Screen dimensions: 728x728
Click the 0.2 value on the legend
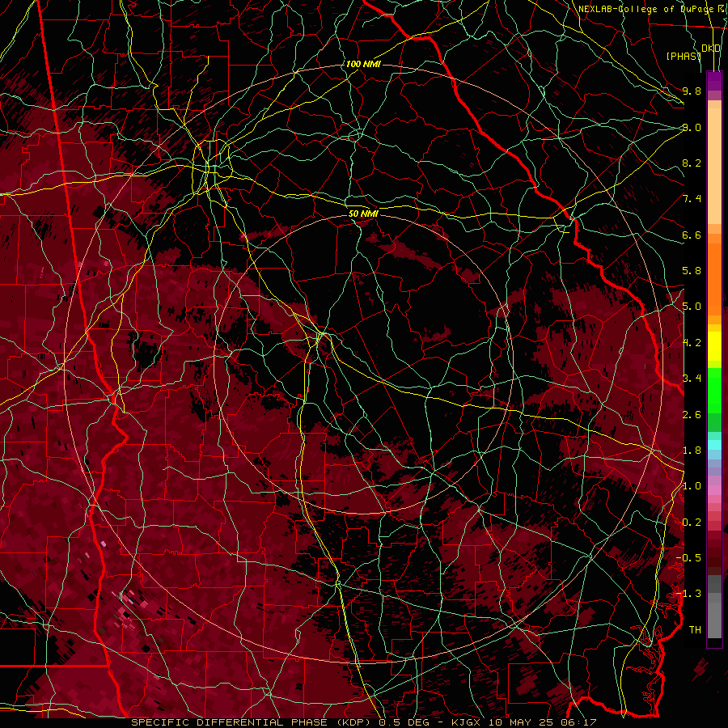(692, 523)
